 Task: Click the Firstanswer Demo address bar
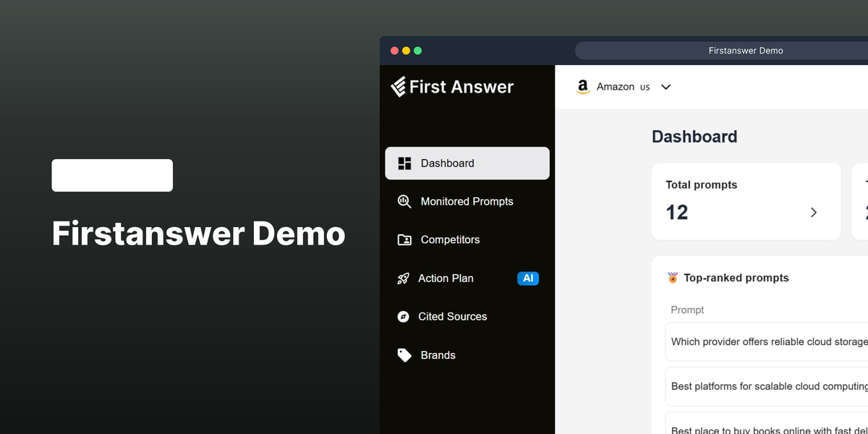745,51
